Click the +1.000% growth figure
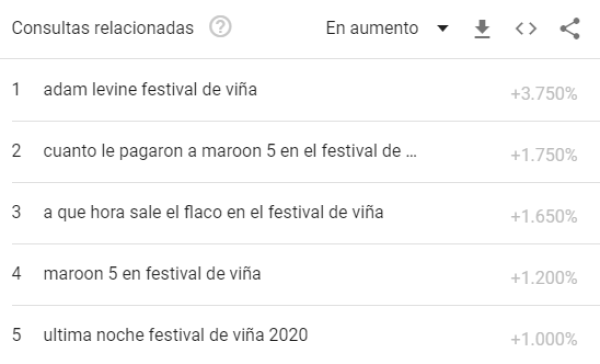 pyautogui.click(x=544, y=339)
